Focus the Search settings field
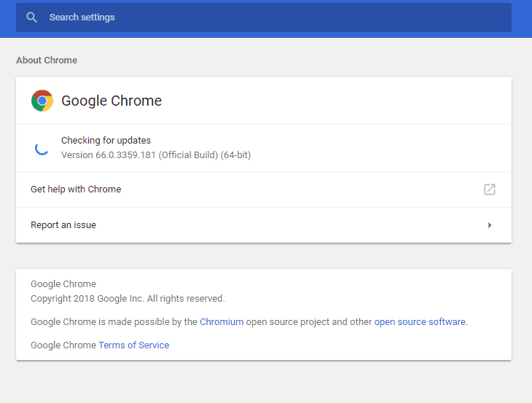Screen dimensions: 532x403 (264, 17)
